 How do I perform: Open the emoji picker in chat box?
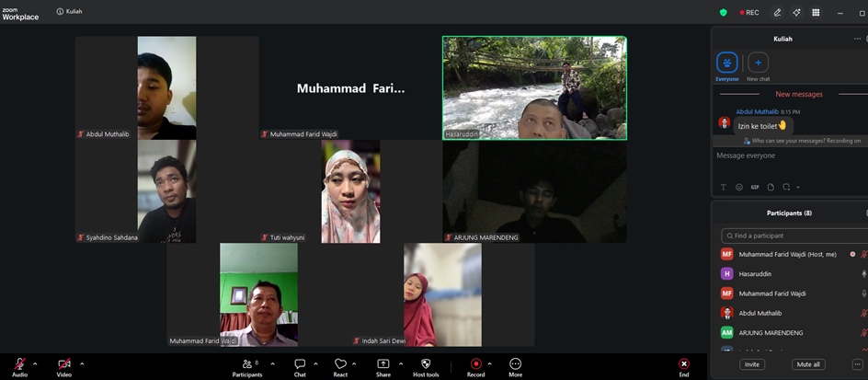pos(739,187)
